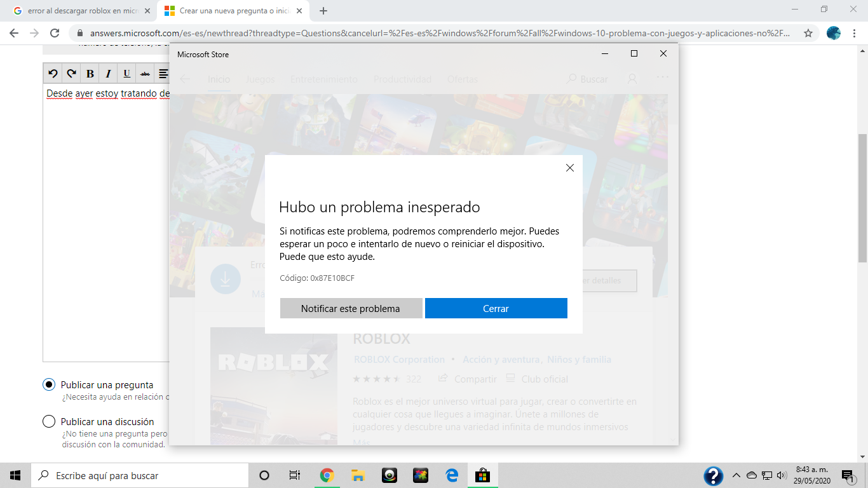Toggle underline formatting in editor
This screenshot has height=488, width=868.
[127, 74]
